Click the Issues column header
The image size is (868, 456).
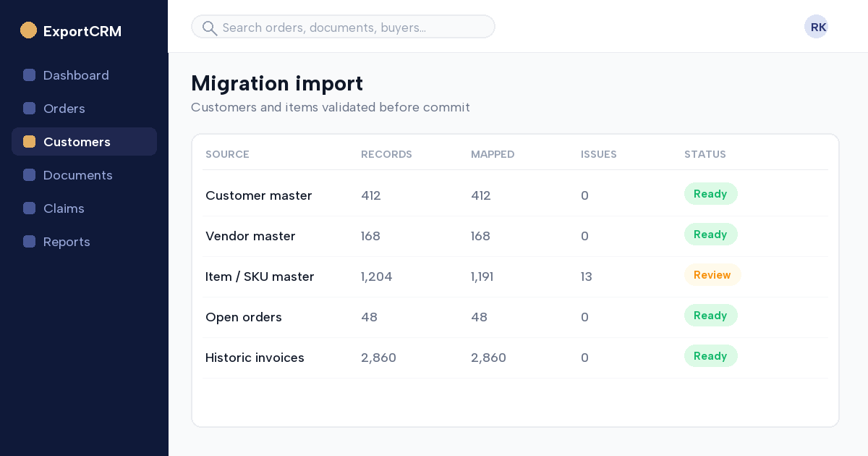pos(599,154)
